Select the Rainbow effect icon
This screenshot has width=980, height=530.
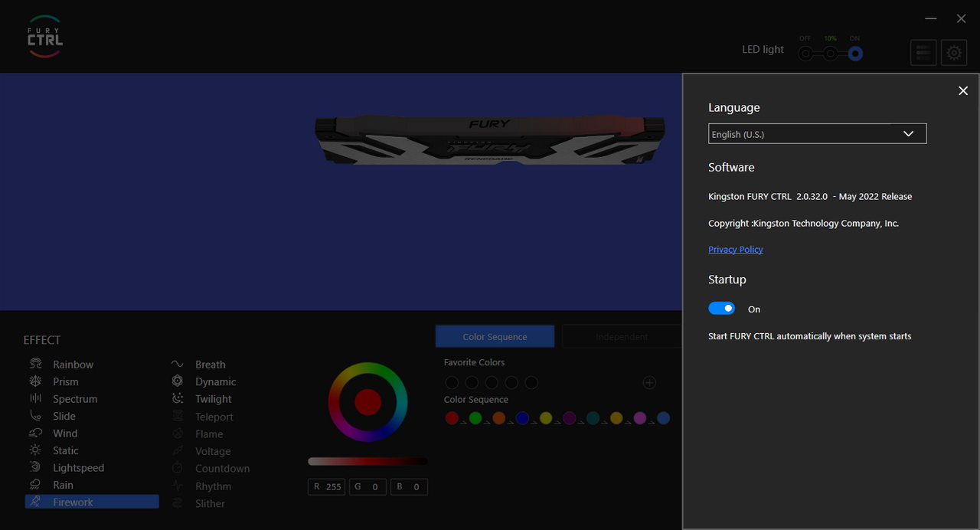coord(35,364)
